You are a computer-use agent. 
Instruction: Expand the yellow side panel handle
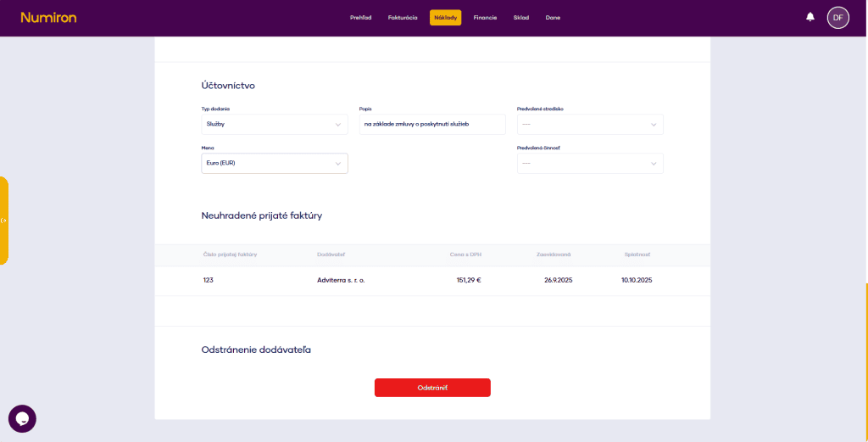click(4, 221)
